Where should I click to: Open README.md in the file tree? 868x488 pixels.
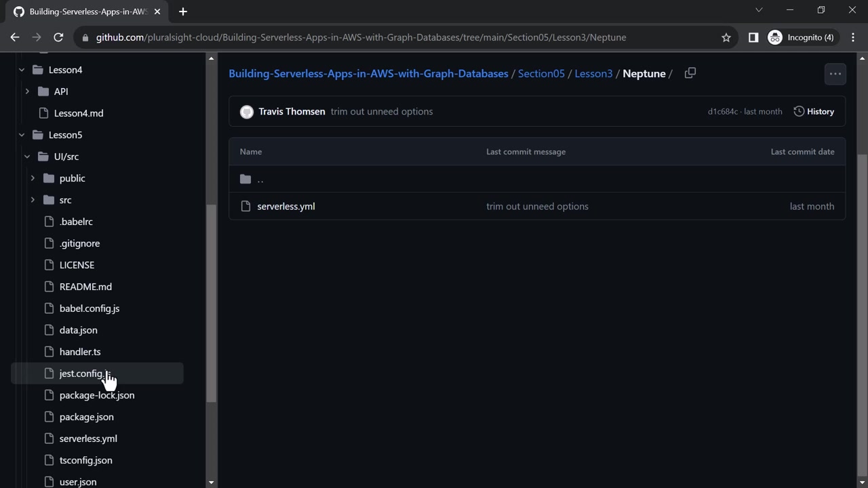point(85,287)
